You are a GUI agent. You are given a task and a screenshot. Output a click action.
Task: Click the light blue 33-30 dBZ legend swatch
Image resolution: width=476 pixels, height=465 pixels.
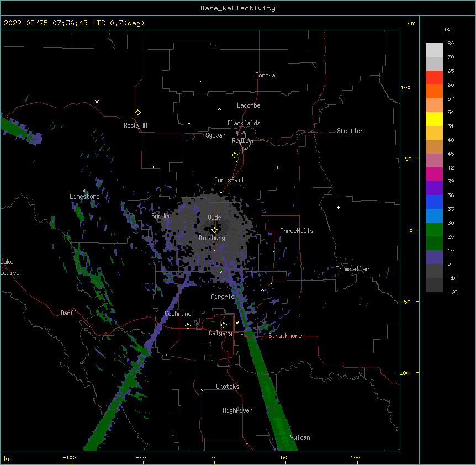(434, 216)
